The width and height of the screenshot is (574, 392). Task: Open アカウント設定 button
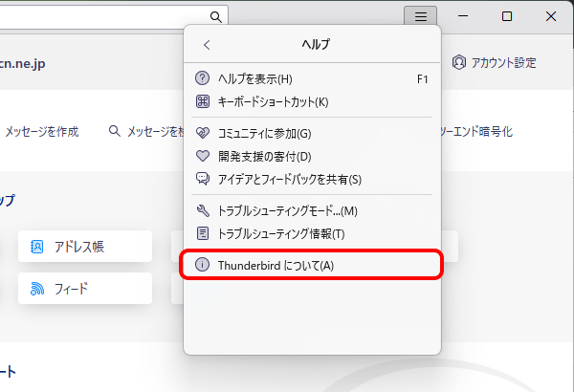[x=494, y=62]
